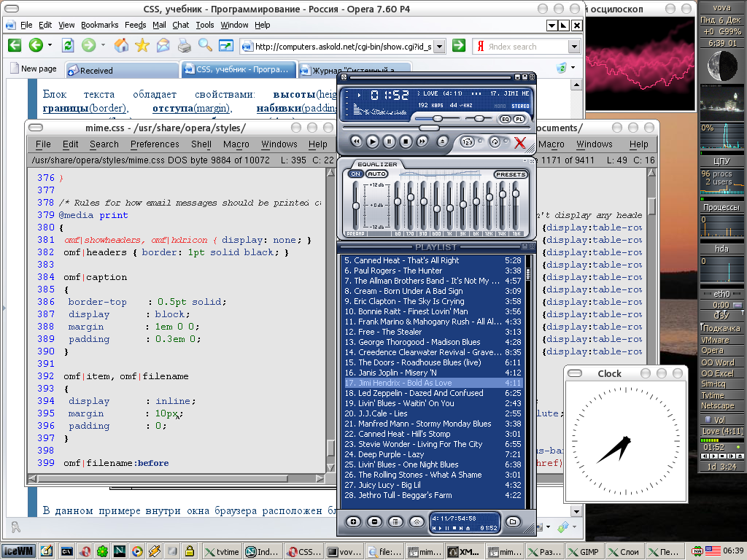The width and height of the screenshot is (747, 560).
Task: Click XMMS previous track button
Action: pos(356,141)
